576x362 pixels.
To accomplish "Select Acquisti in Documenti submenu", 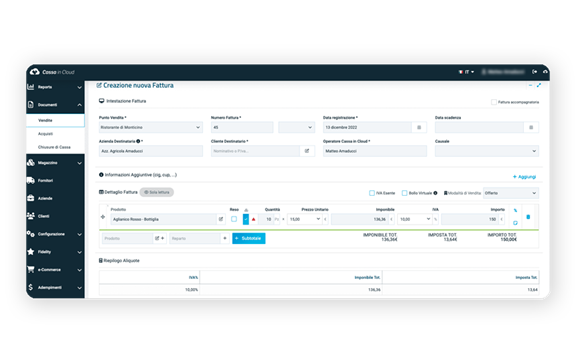I will click(46, 134).
